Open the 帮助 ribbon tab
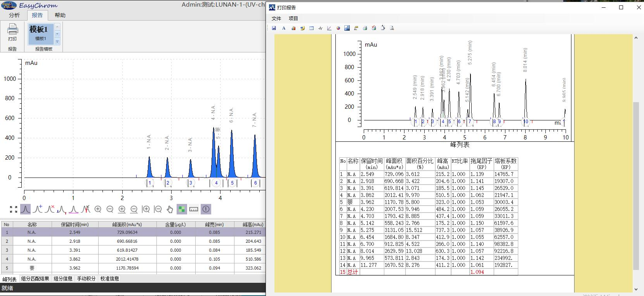644x296 pixels. 60,15
